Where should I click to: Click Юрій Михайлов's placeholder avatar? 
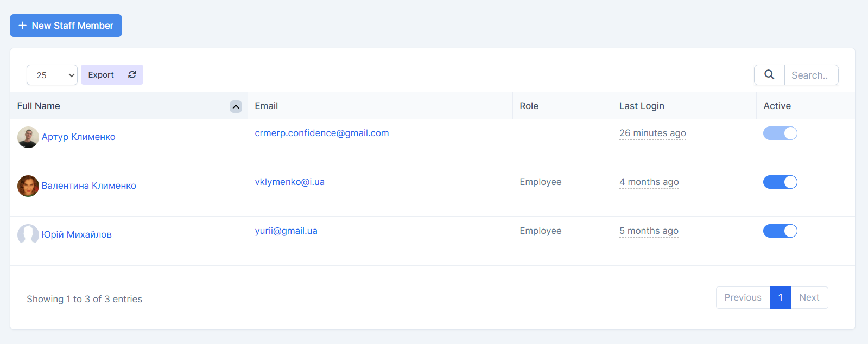click(x=28, y=235)
